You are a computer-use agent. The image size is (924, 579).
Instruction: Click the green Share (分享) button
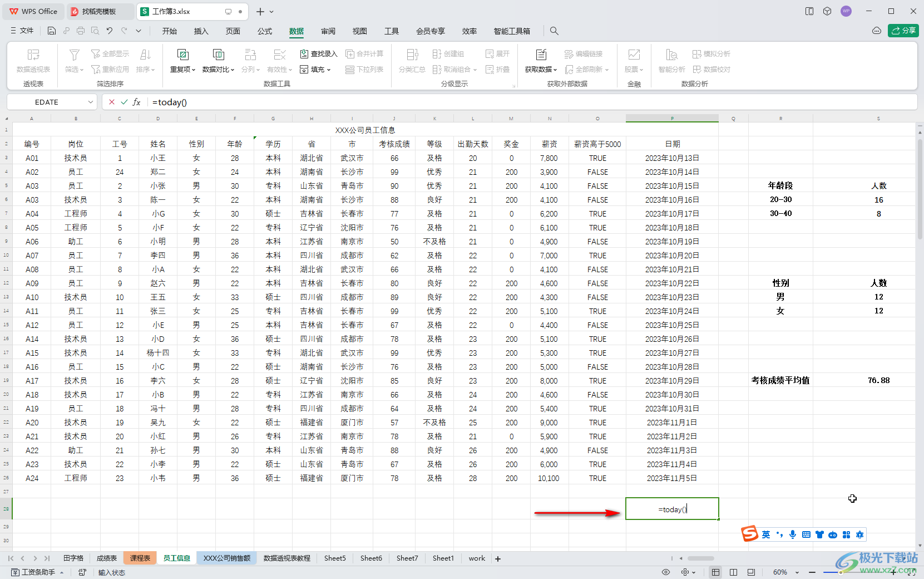click(903, 31)
